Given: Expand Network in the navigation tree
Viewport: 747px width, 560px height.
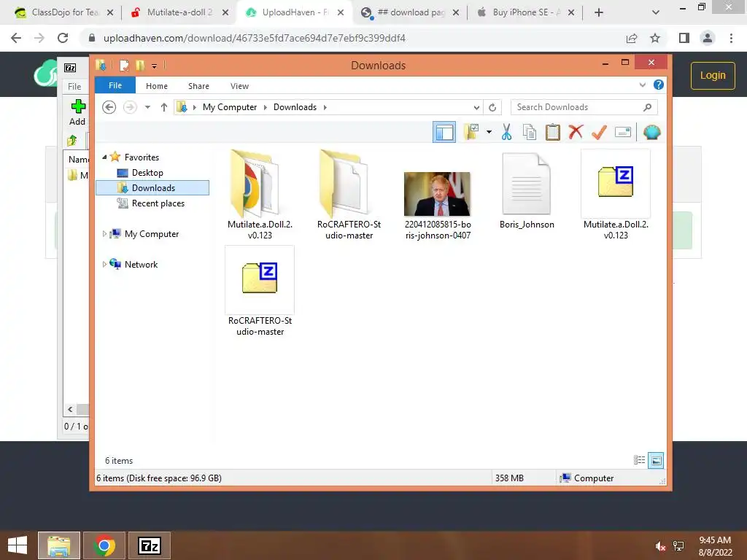Looking at the screenshot, I should 104,264.
